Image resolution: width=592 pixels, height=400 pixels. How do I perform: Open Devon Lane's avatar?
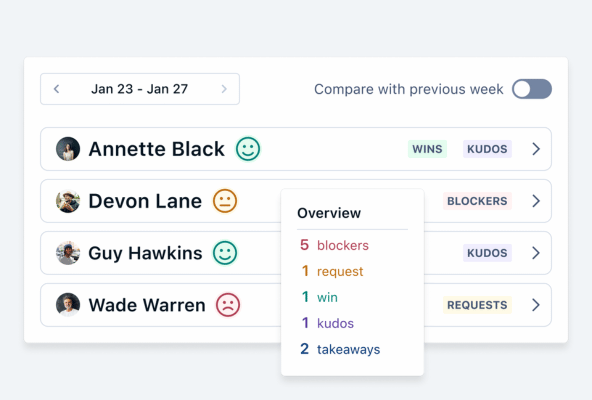pyautogui.click(x=68, y=201)
